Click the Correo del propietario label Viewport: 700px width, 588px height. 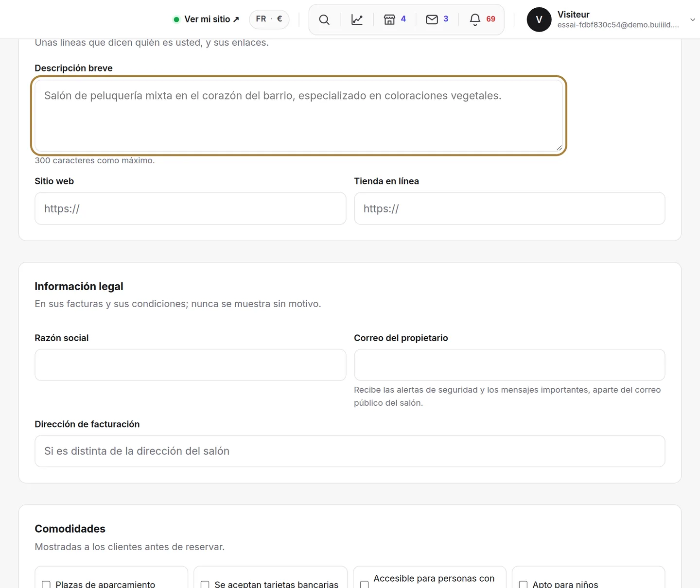(401, 338)
